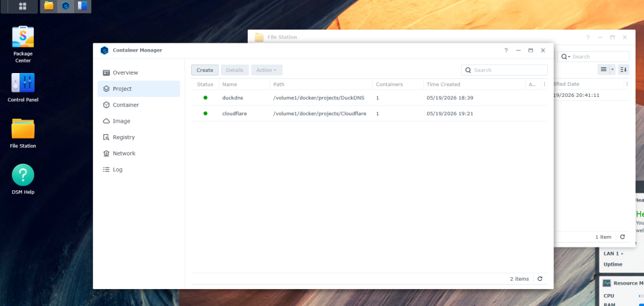Sort by Name column header
Viewport: 644px width, 306px height.
245,84
